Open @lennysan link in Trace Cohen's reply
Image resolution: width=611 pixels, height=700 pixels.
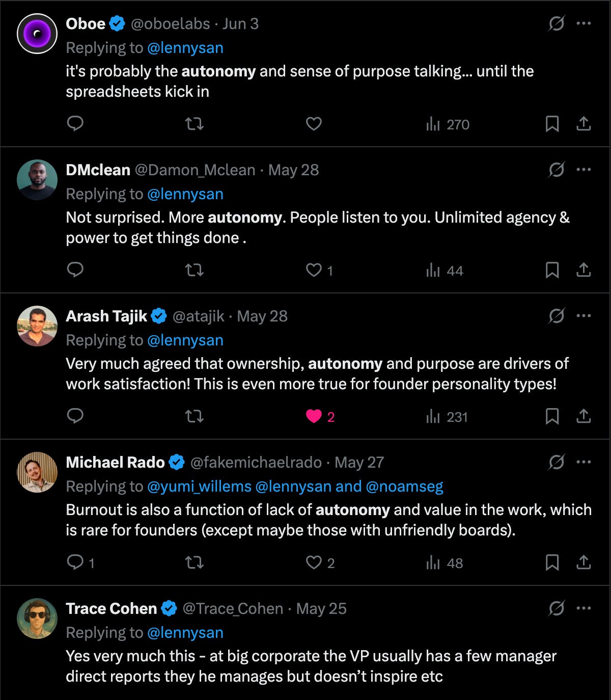pyautogui.click(x=185, y=633)
